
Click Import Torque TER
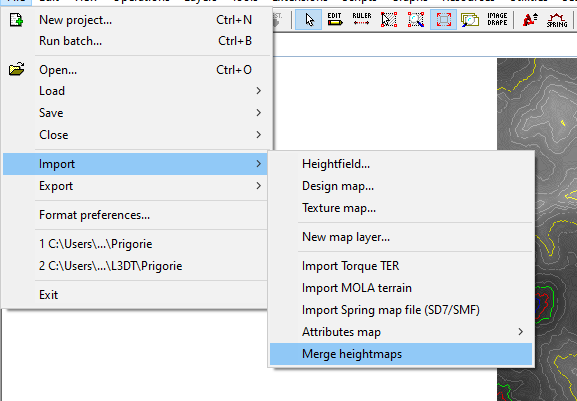(x=401, y=266)
